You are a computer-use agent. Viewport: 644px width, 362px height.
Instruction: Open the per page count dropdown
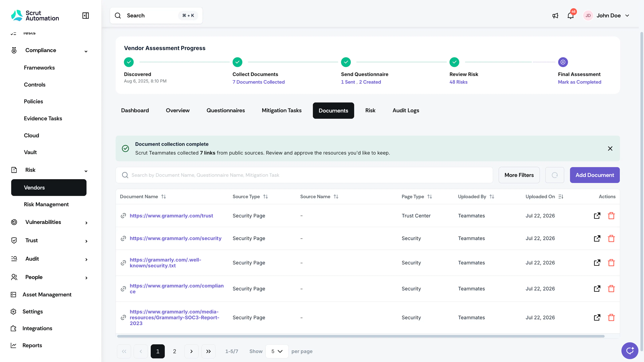click(x=277, y=351)
